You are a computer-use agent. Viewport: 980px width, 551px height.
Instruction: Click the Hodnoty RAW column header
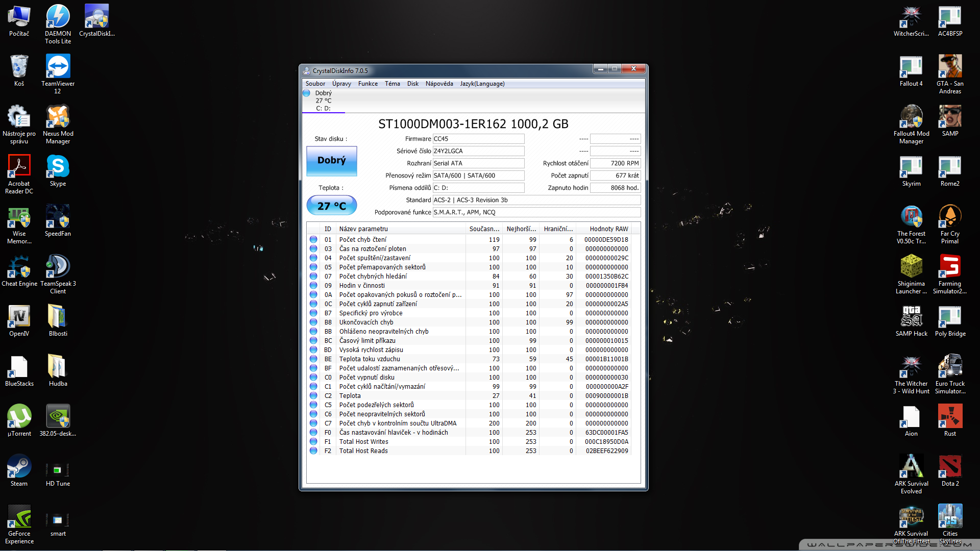pyautogui.click(x=608, y=229)
